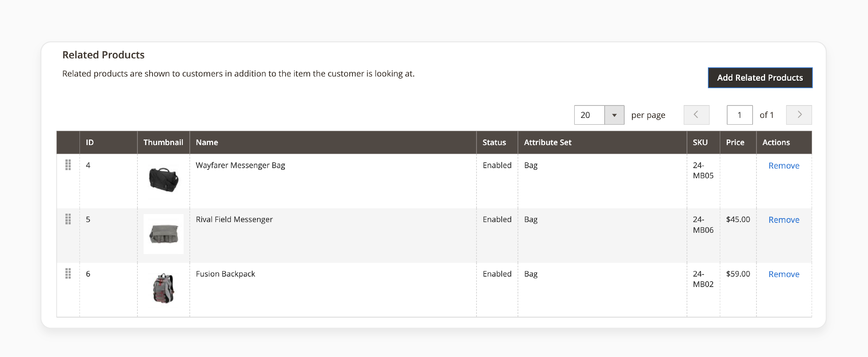Remove Fusion Backpack from related products
Image resolution: width=868 pixels, height=357 pixels.
tap(783, 274)
